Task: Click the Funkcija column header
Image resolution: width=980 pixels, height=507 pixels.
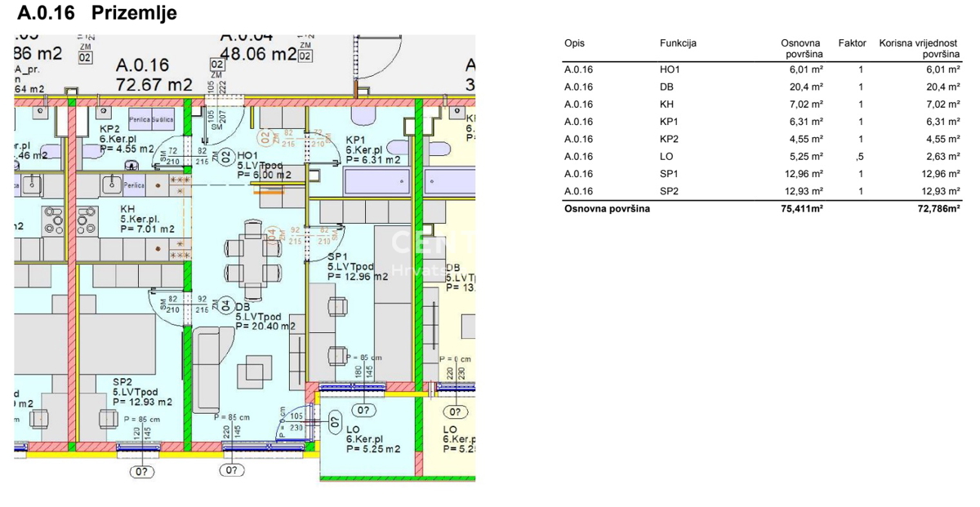Action: pyautogui.click(x=677, y=43)
